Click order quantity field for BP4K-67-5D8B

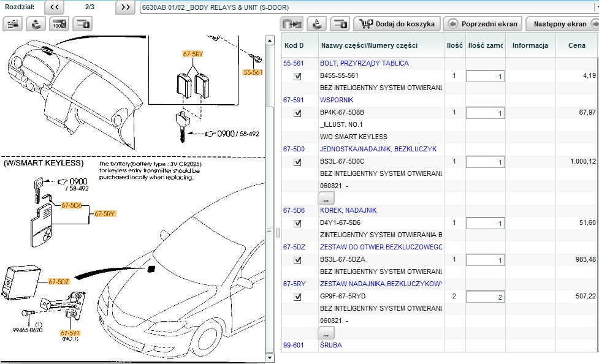(x=485, y=113)
